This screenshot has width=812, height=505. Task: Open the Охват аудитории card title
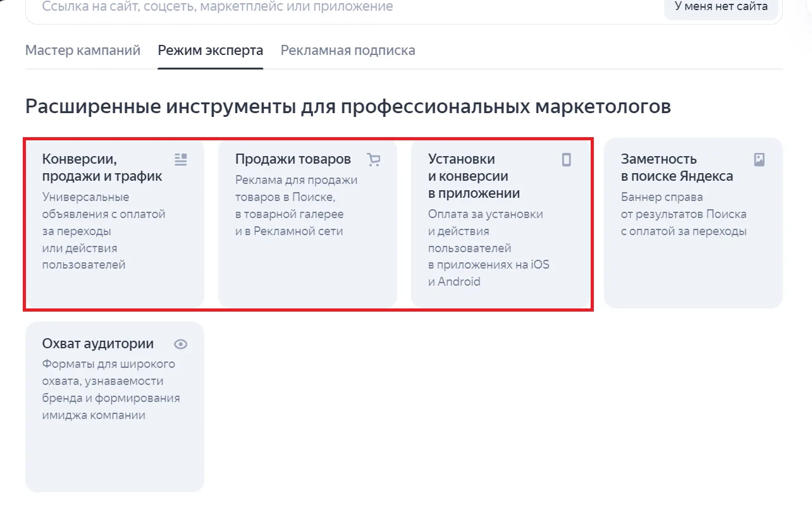click(98, 343)
